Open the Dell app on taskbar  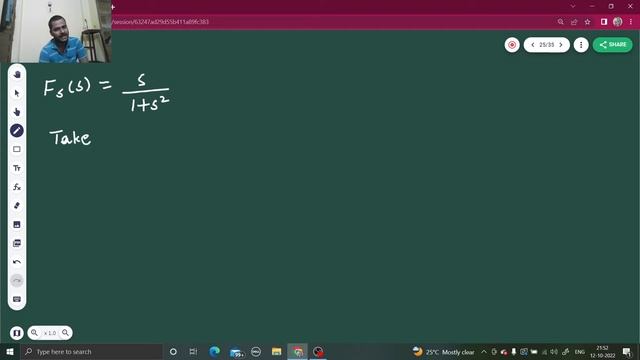[256, 351]
